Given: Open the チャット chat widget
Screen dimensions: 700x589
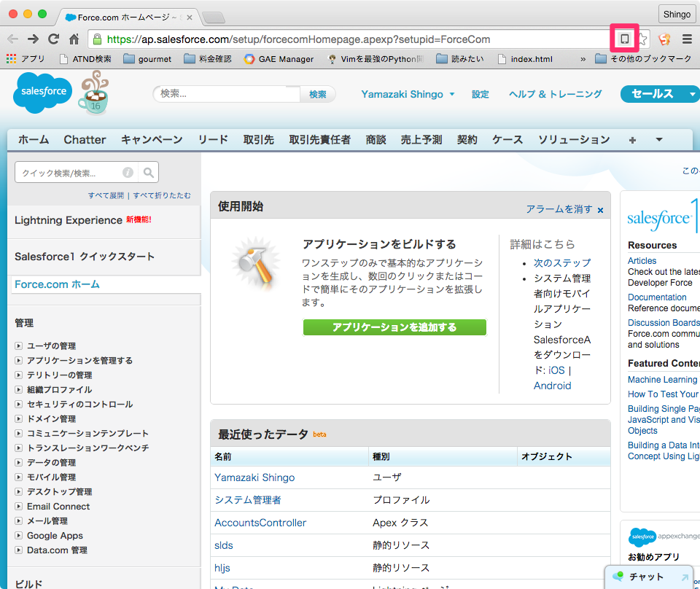Looking at the screenshot, I should tap(646, 577).
